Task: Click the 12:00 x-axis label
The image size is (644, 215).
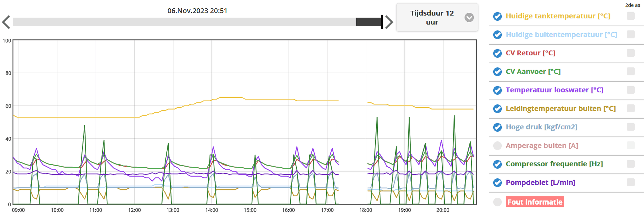Action: (134, 210)
